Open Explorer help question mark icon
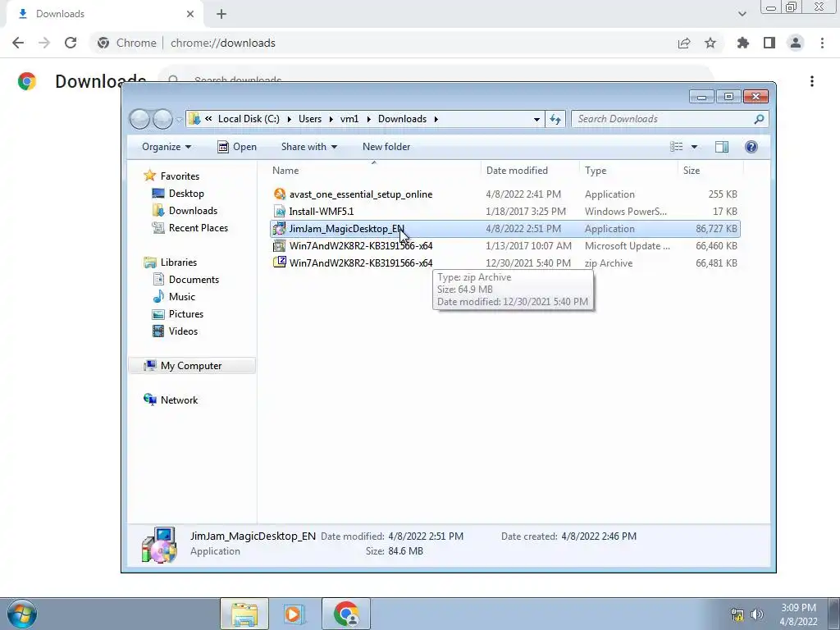 pos(751,147)
